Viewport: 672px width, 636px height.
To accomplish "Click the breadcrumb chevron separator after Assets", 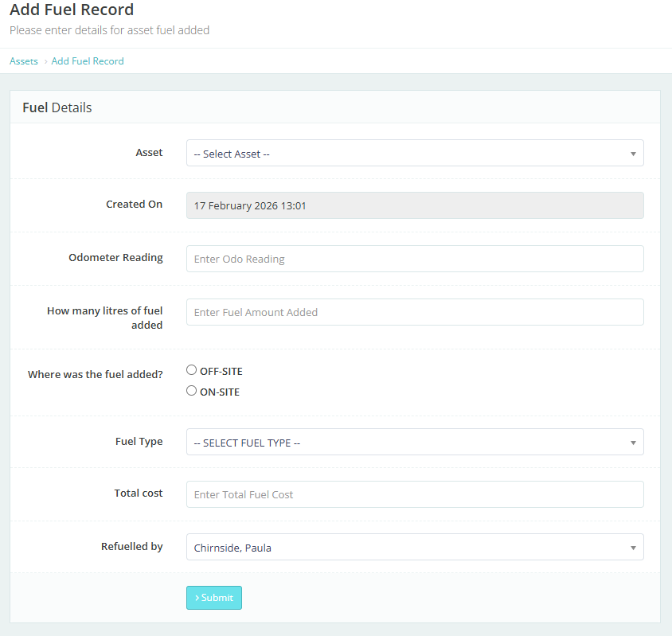I will tap(45, 61).
